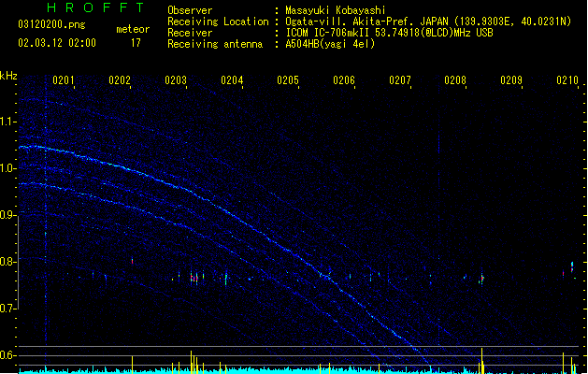This screenshot has height=374, width=588.
Task: Click the 0206 time marker
Action: [344, 80]
